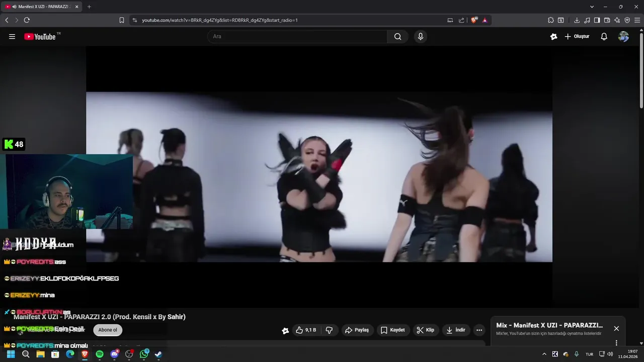Open Mix playlist three-dot options
644x362 pixels.
(616, 343)
